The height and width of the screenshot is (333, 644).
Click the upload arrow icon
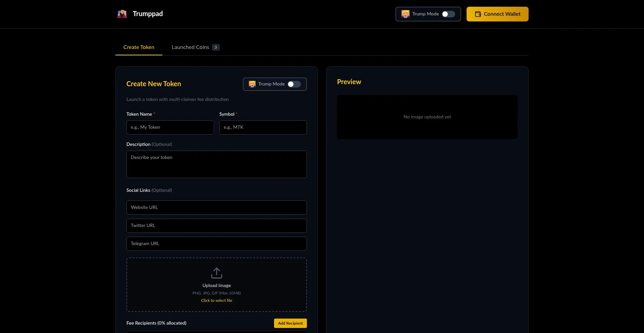pos(217,273)
